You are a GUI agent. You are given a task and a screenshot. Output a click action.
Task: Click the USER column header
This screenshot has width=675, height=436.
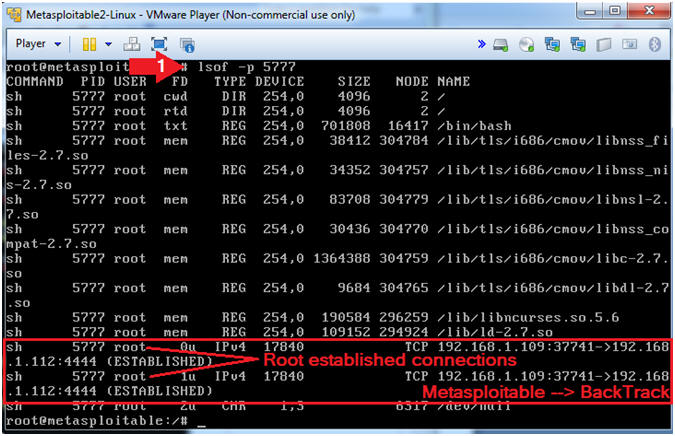130,81
